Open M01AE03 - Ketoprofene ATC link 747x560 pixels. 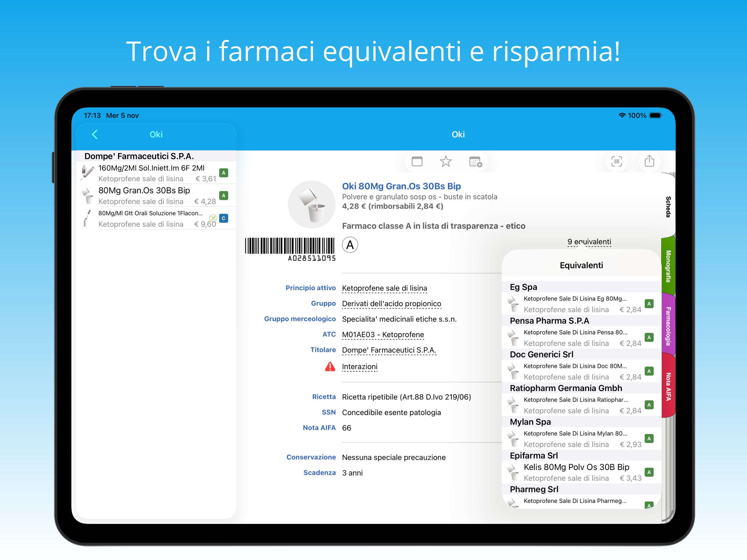click(x=383, y=334)
